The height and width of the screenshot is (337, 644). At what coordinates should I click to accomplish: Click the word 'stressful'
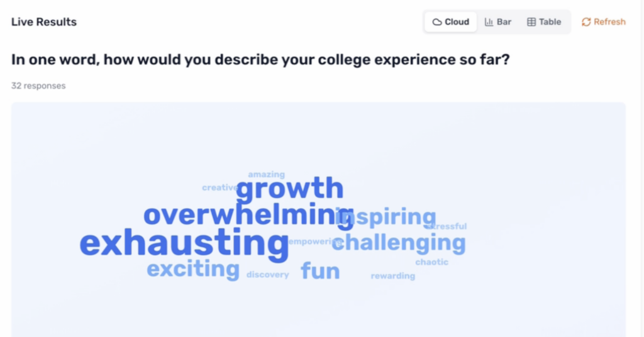pos(449,226)
